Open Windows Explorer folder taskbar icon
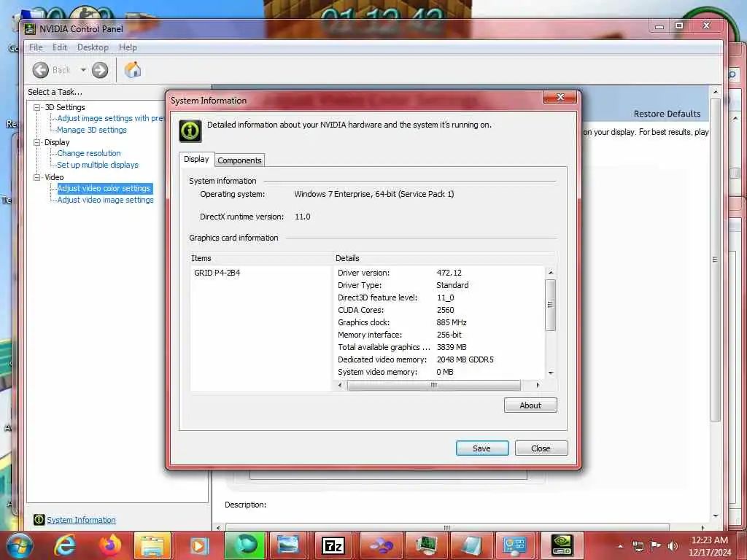This screenshot has width=747, height=560. (152, 545)
